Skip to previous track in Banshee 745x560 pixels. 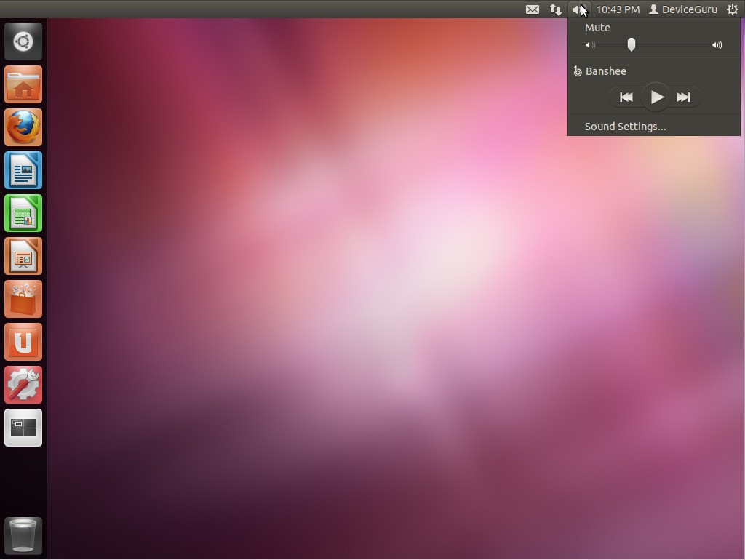pyautogui.click(x=626, y=97)
